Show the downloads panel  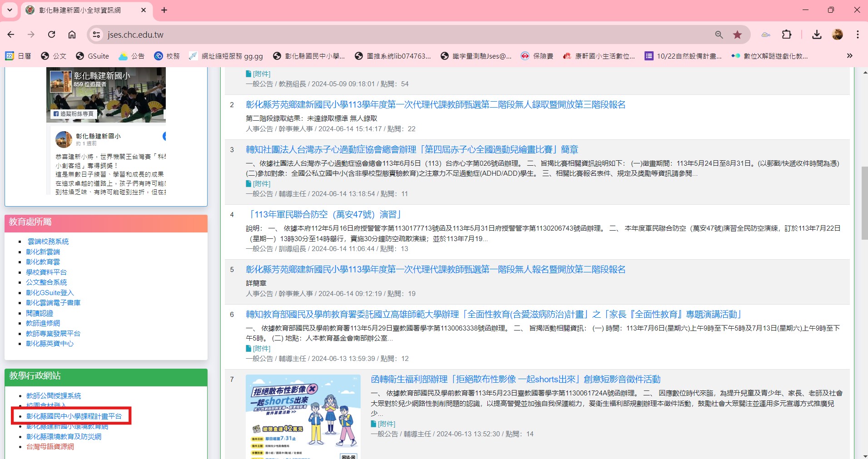point(817,35)
